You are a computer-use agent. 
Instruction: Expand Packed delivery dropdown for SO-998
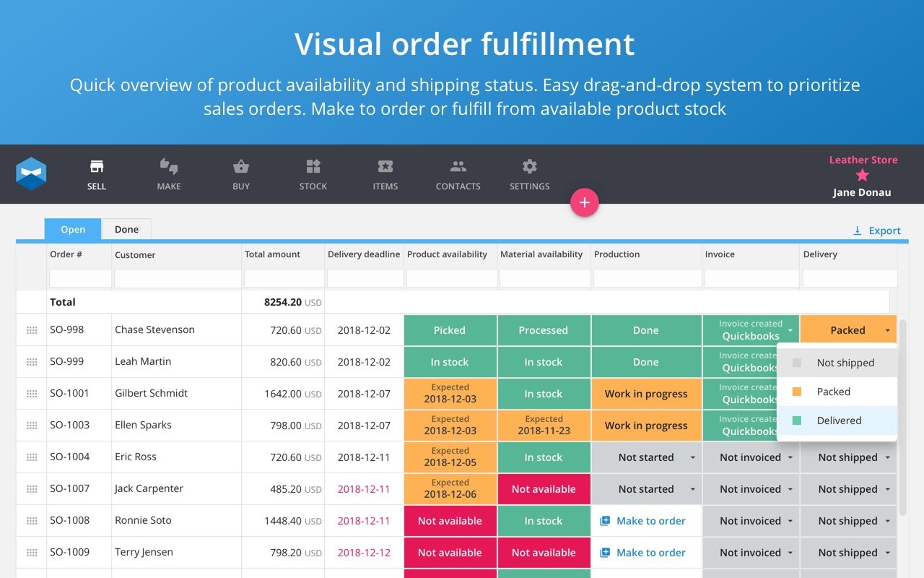pyautogui.click(x=887, y=331)
